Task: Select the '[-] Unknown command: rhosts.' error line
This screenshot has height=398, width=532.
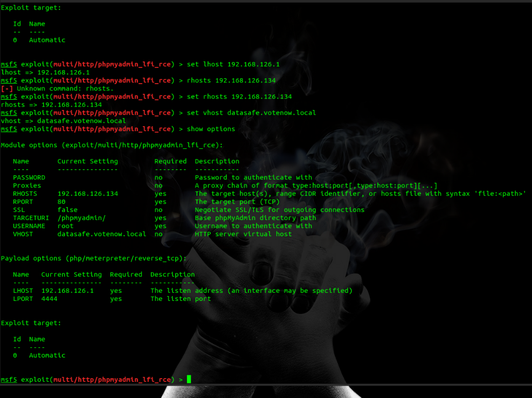Action: tap(57, 88)
